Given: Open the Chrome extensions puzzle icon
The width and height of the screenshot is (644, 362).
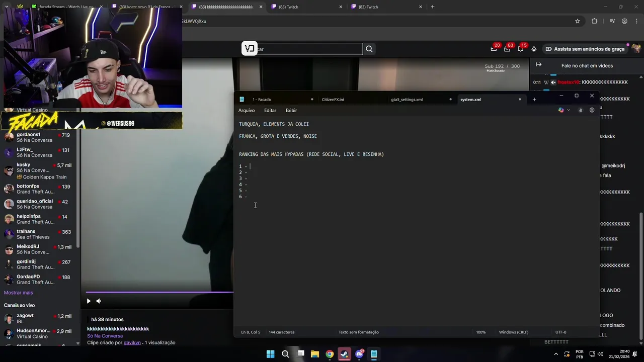Looking at the screenshot, I should pyautogui.click(x=595, y=21).
